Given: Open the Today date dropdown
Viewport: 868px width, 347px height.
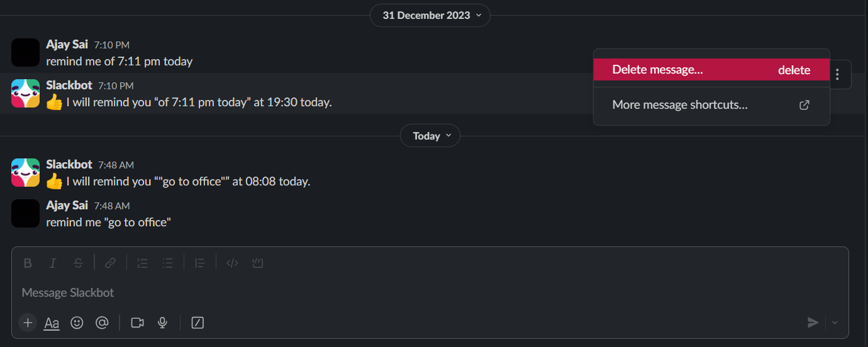Looking at the screenshot, I should [x=430, y=136].
